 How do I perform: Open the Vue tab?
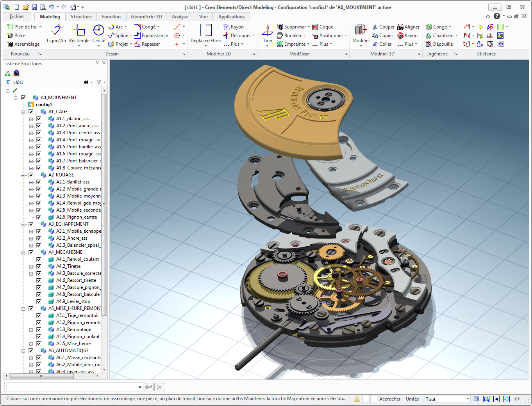tap(204, 17)
